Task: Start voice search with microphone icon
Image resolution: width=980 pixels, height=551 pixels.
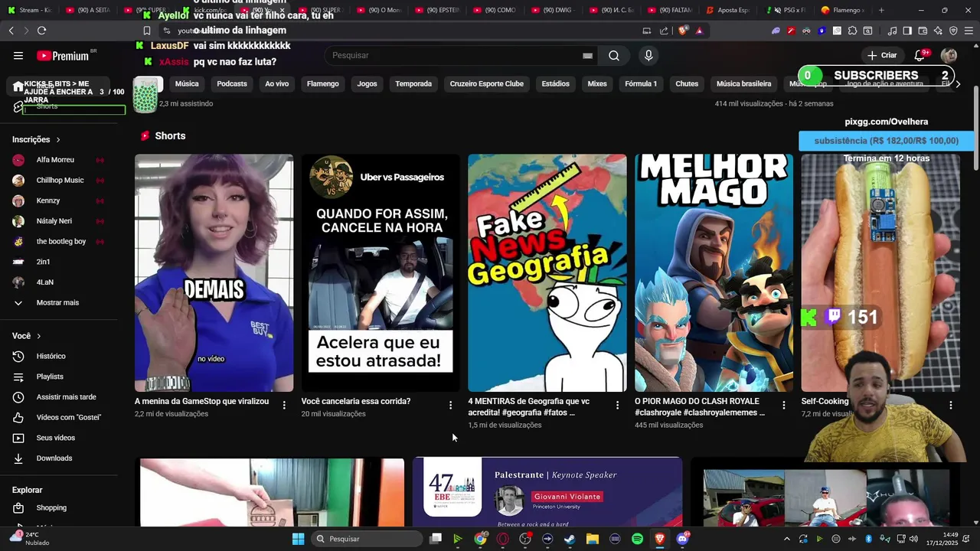Action: tap(648, 56)
